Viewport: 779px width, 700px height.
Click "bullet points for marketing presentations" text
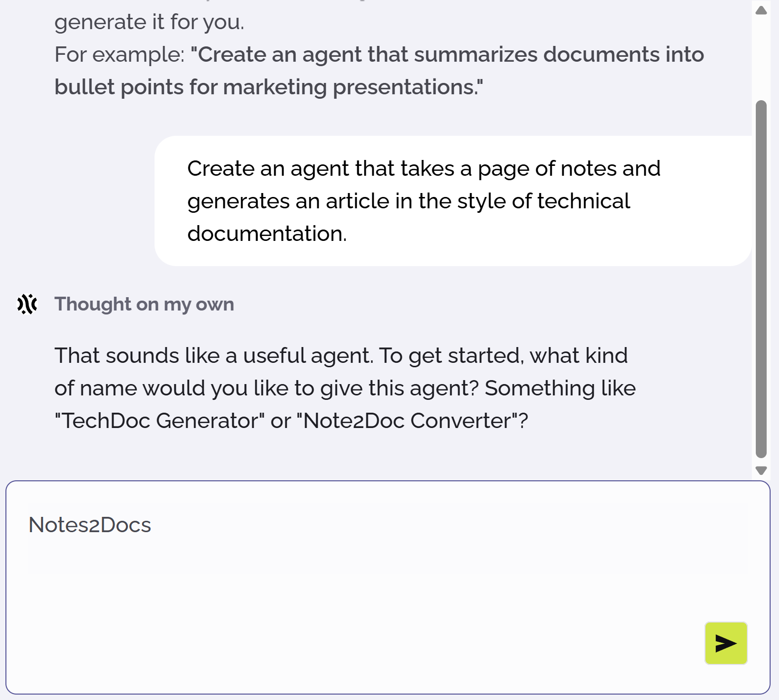tap(269, 87)
